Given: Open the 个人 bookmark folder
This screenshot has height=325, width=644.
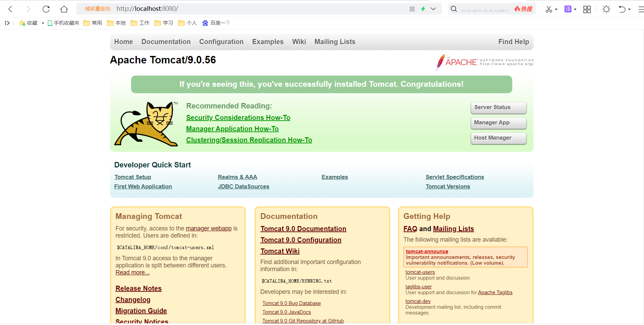Looking at the screenshot, I should (188, 23).
